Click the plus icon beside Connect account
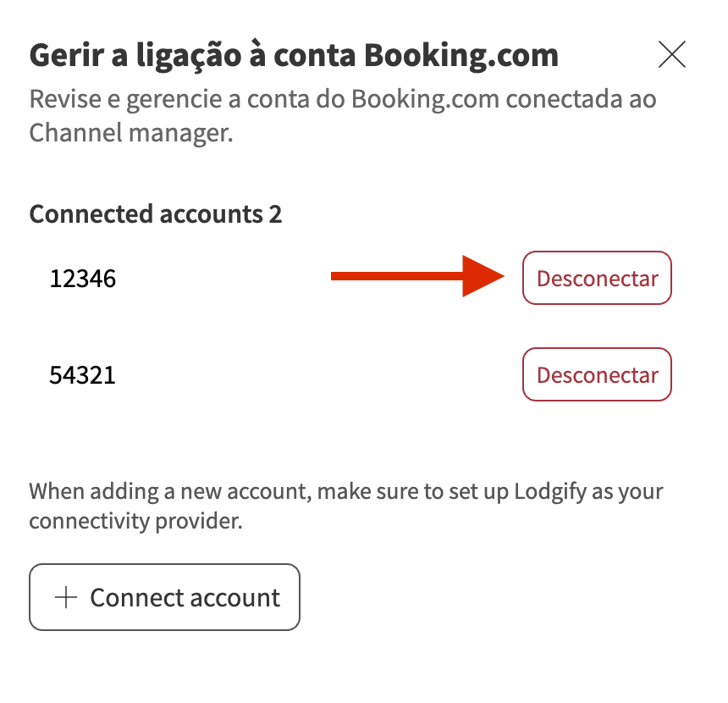Screen dimensions: 728x703 click(x=65, y=597)
